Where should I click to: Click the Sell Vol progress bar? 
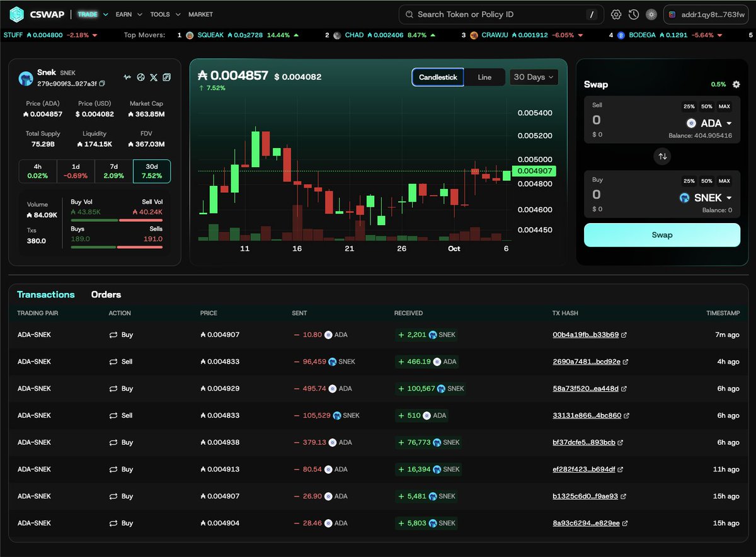tap(140, 220)
